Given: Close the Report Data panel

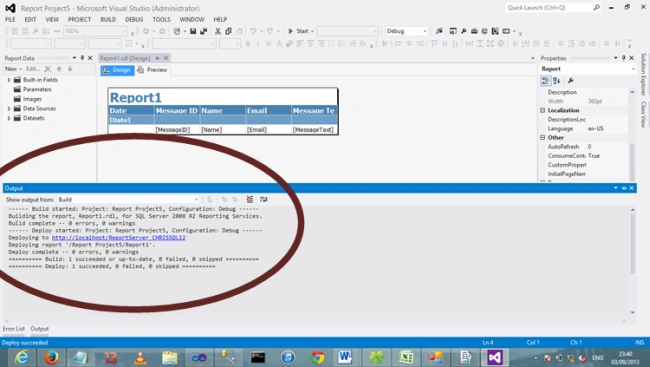Looking at the screenshot, I should [x=90, y=58].
